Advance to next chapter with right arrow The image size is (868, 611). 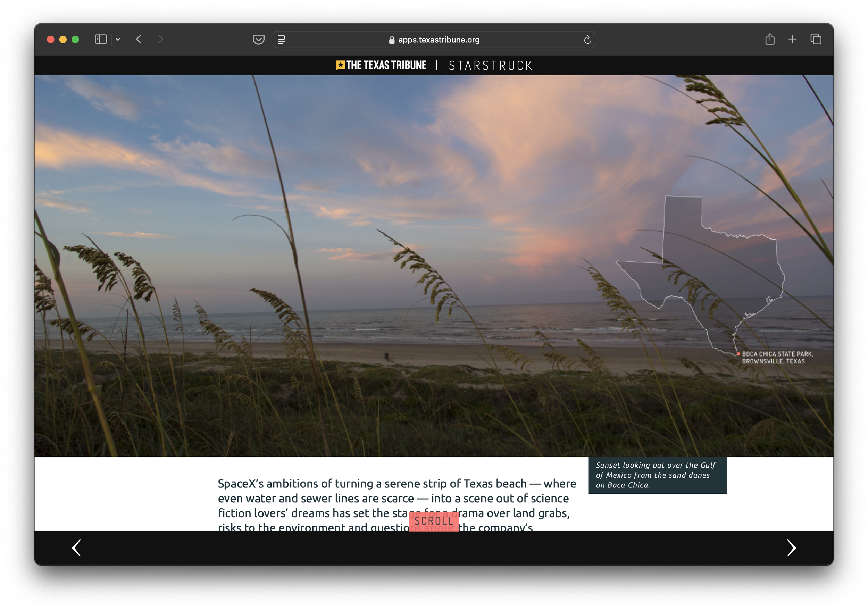pos(791,548)
